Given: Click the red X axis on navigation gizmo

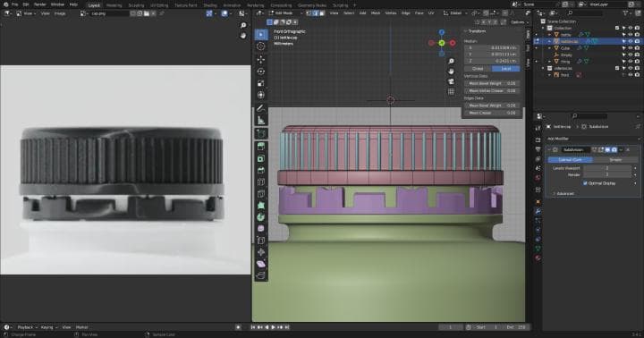Looking at the screenshot, I should click(453, 43).
